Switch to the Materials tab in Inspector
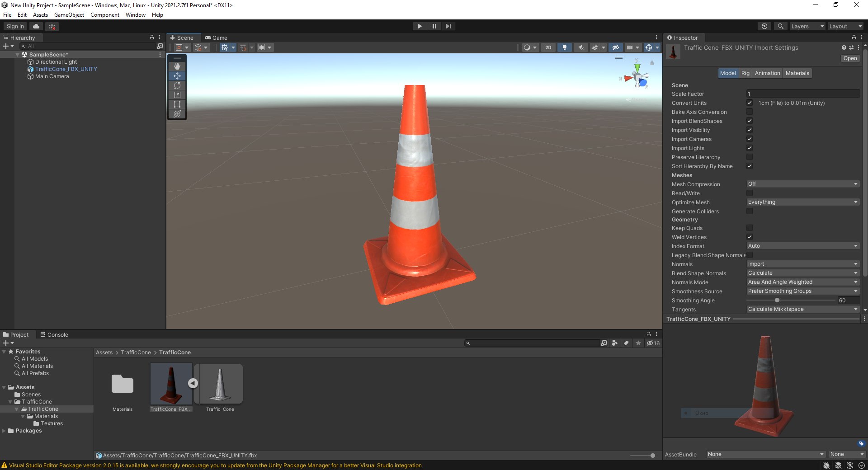The width and height of the screenshot is (868, 470). coord(797,73)
